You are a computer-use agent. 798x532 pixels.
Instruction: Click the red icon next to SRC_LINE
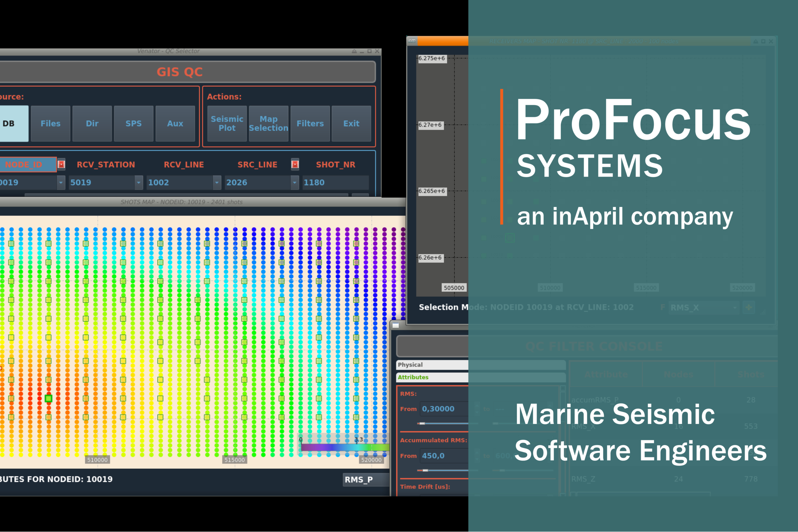[x=295, y=164]
